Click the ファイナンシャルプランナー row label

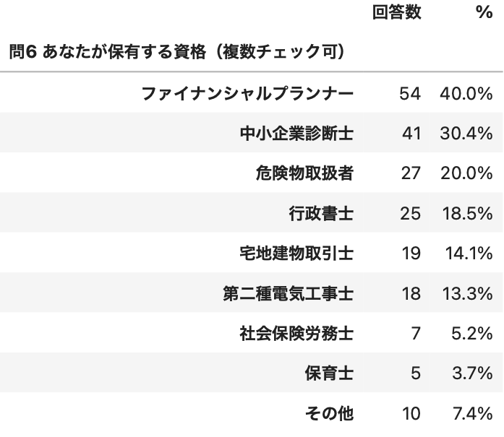coord(247,94)
